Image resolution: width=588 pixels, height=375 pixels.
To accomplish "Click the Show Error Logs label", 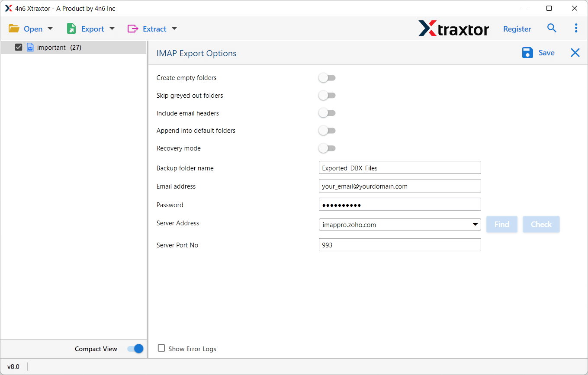I will pos(192,349).
